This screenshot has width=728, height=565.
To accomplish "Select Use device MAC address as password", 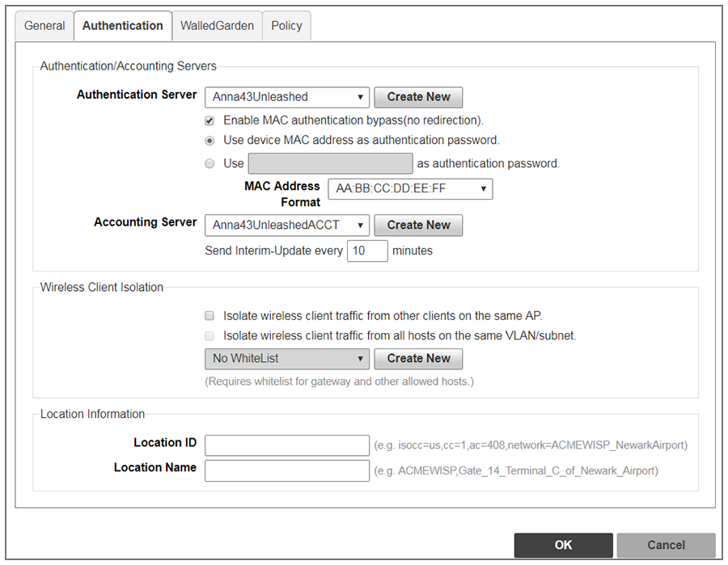I will (x=210, y=141).
